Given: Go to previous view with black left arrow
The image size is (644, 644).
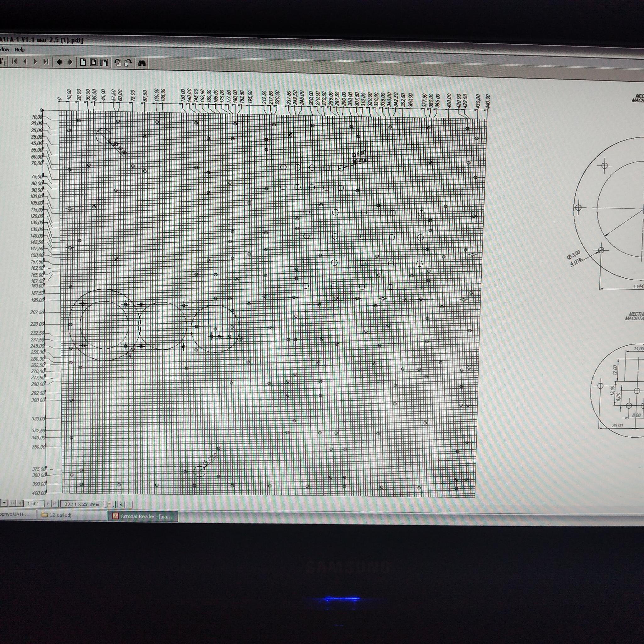Looking at the screenshot, I should pyautogui.click(x=59, y=62).
